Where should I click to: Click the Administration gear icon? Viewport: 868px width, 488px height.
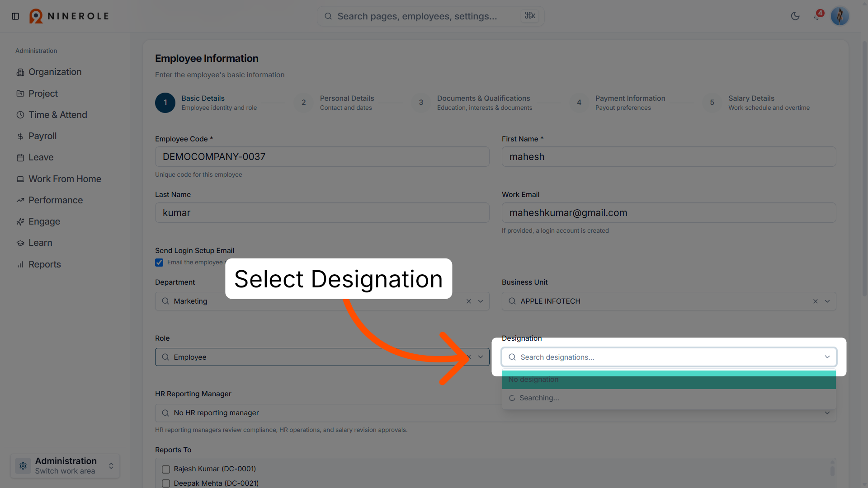click(23, 466)
